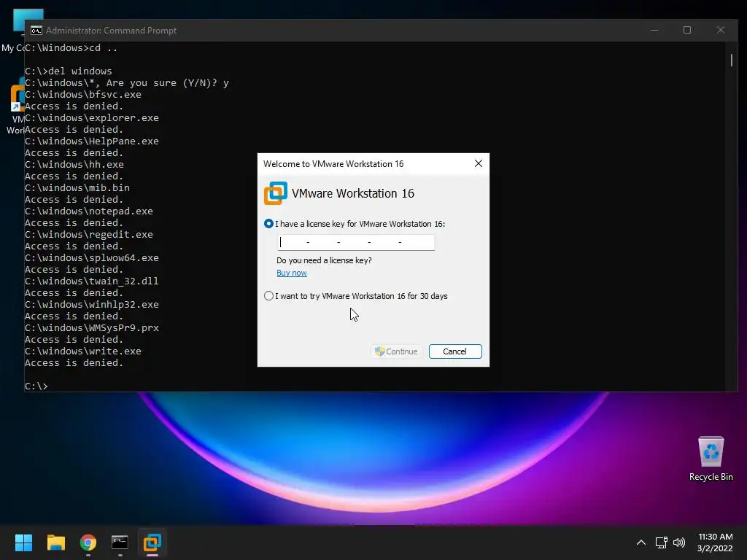Click the 'C:\>del windows' command line

coord(69,71)
